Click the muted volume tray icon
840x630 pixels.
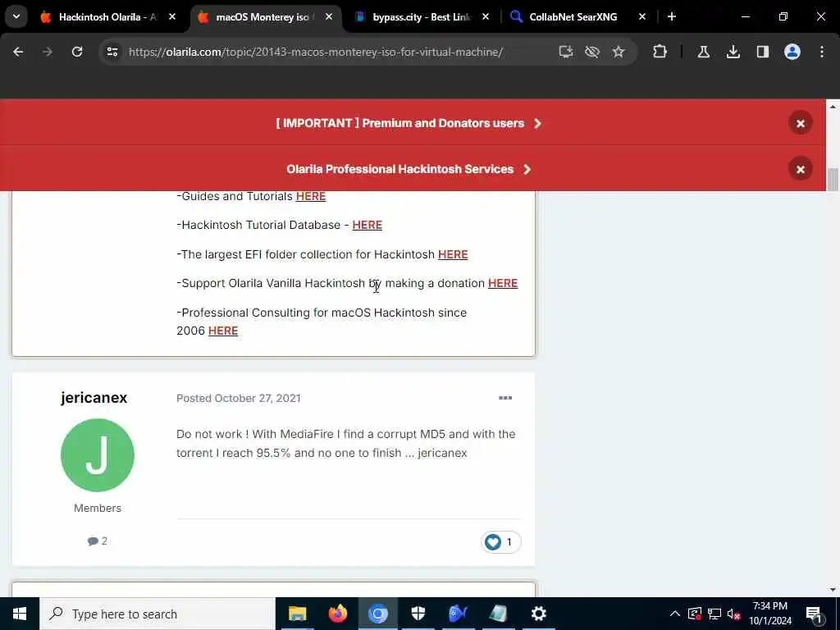pos(734,614)
